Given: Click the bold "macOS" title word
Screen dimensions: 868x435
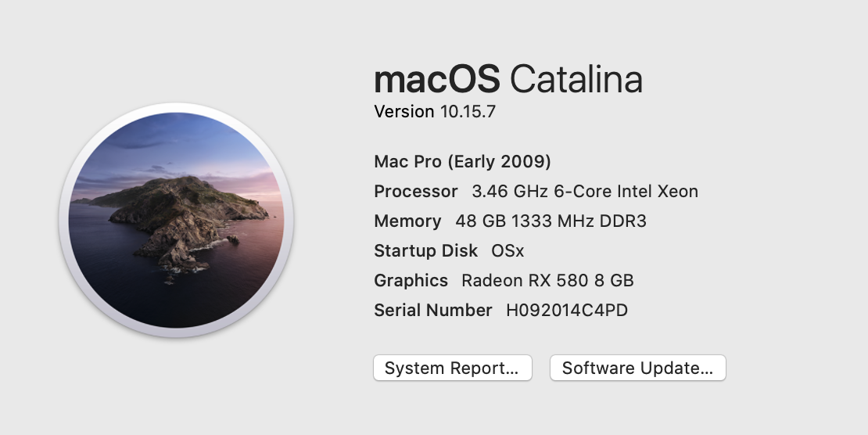Looking at the screenshot, I should (437, 80).
